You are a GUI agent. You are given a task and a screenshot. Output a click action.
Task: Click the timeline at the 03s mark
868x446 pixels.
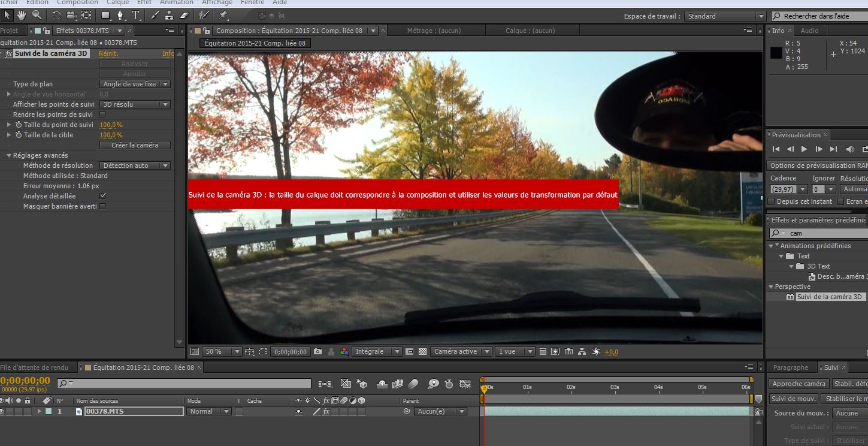coord(615,387)
